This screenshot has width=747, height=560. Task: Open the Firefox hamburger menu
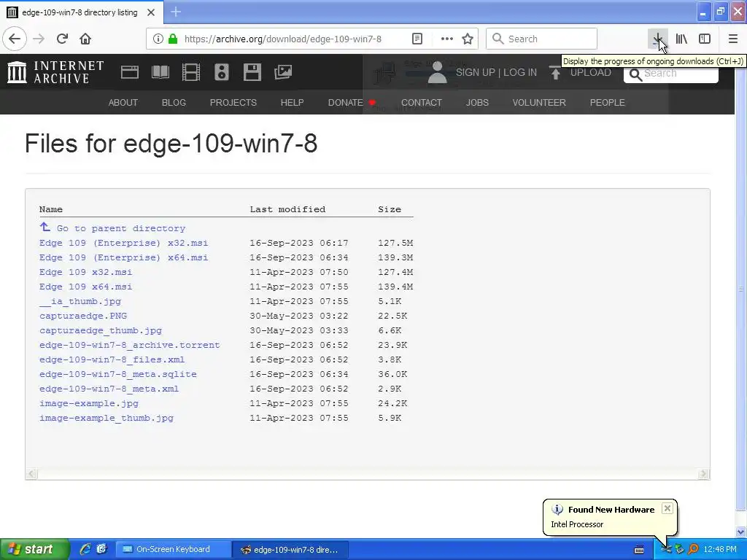(733, 39)
